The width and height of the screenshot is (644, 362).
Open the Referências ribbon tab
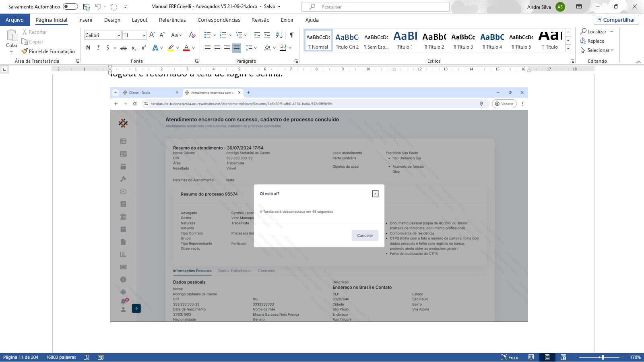click(172, 20)
